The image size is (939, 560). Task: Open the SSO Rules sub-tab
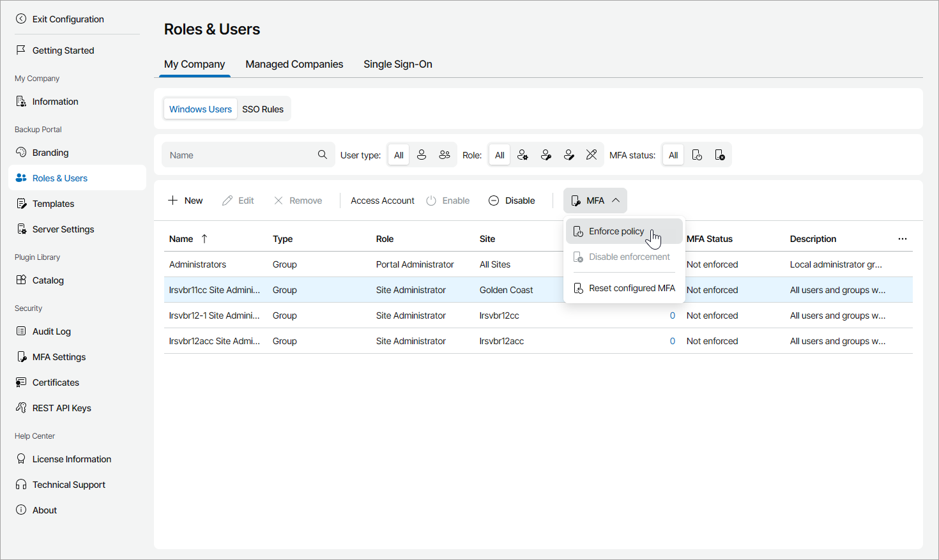(263, 109)
